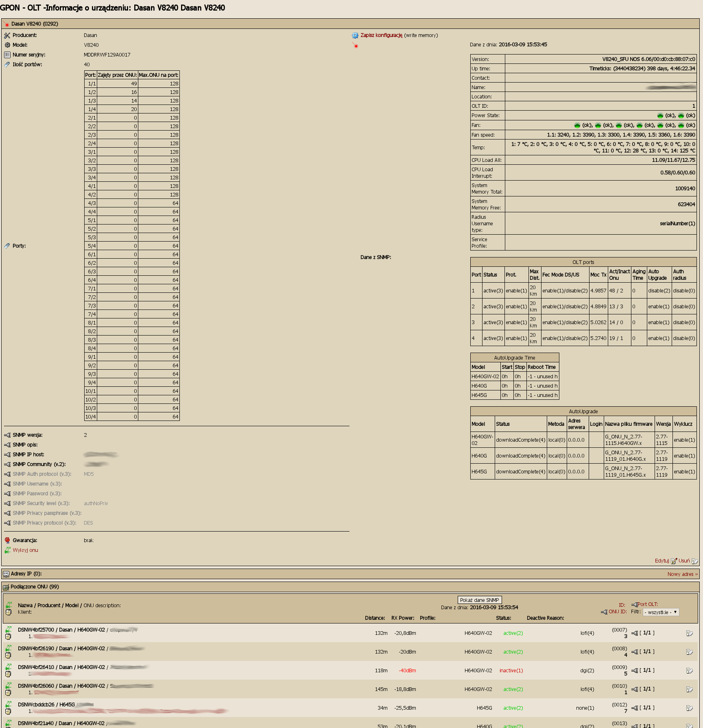Sort the ONU list by ONU ID
This screenshot has width=703, height=728.
(x=618, y=612)
